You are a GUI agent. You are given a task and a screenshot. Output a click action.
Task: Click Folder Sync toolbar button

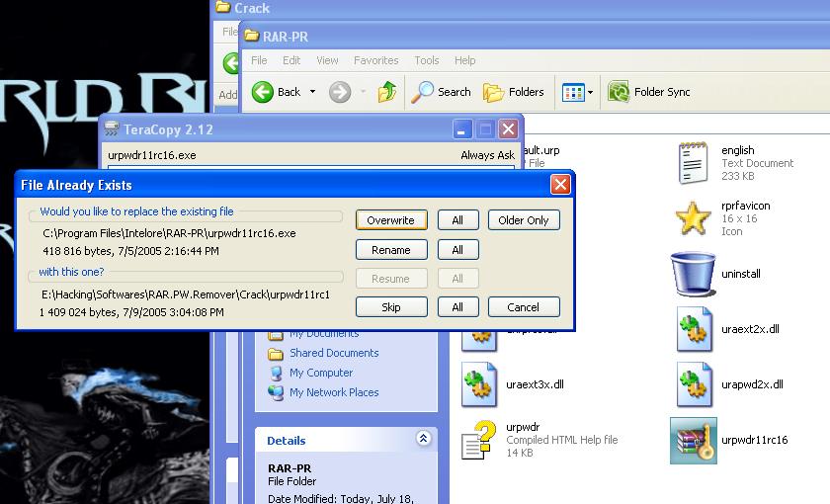coord(649,92)
